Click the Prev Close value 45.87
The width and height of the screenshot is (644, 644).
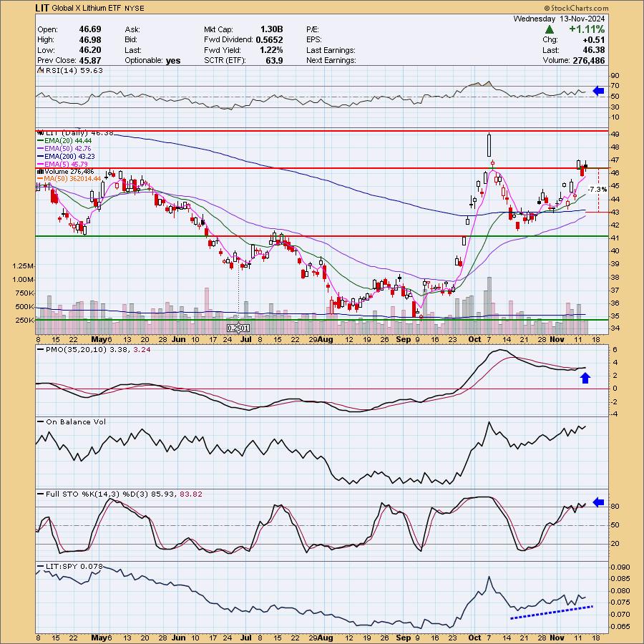coord(90,60)
